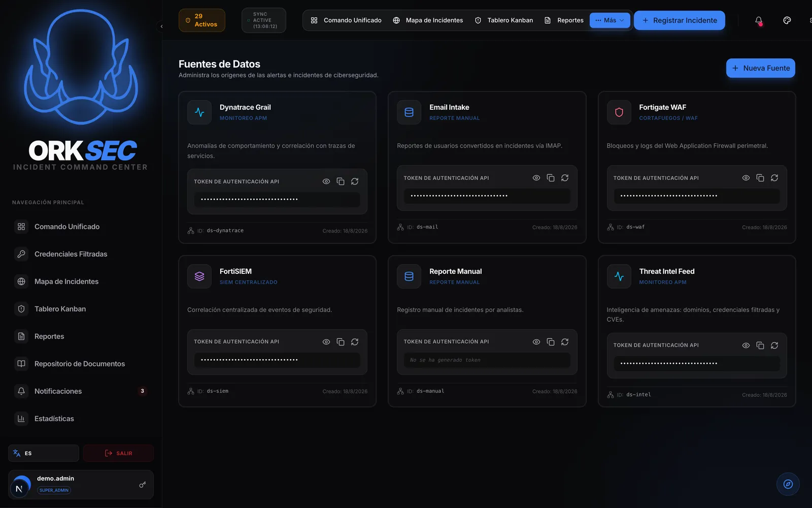Open Reportes in the sidebar
Image resolution: width=812 pixels, height=508 pixels.
81,336
